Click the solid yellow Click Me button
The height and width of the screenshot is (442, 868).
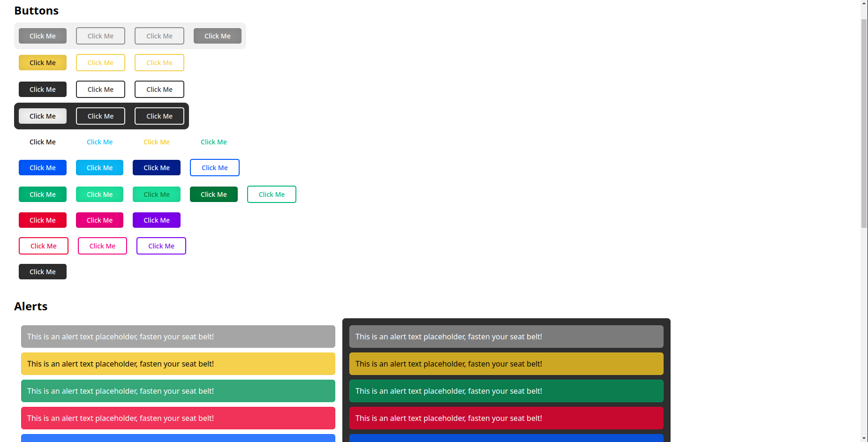point(42,63)
